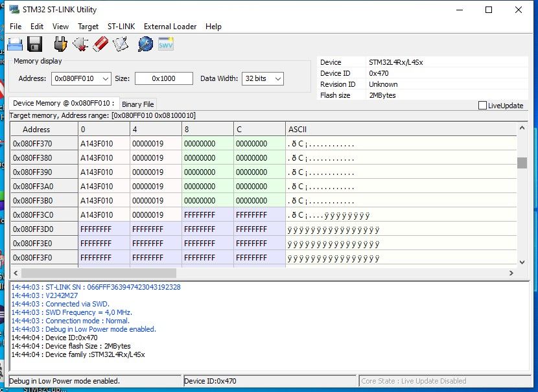Enable the LiveUpdate checkbox

click(x=482, y=105)
